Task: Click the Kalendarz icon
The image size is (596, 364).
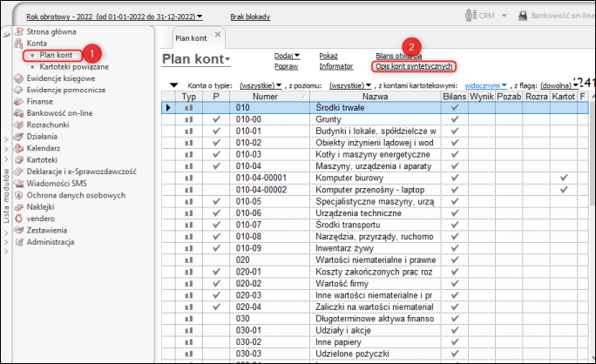Action: (x=18, y=148)
